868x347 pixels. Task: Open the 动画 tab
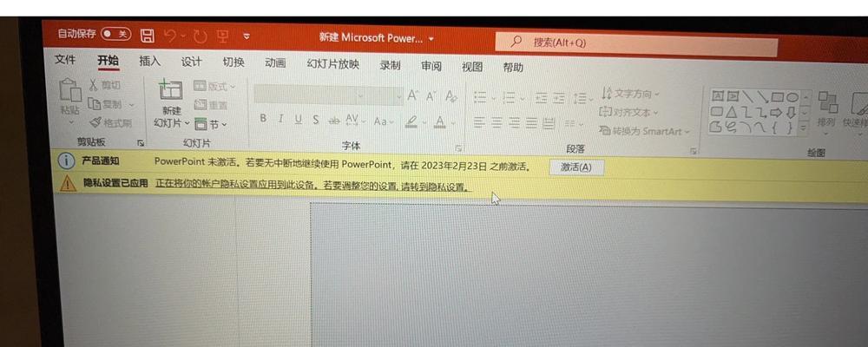(275, 63)
